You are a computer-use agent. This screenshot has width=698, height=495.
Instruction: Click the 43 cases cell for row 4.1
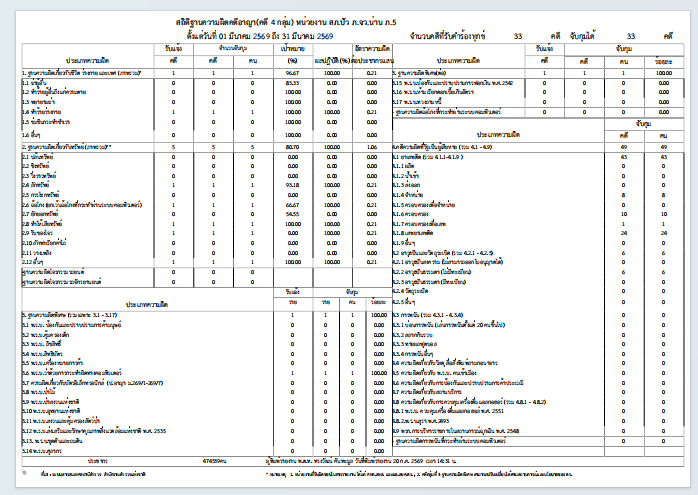pyautogui.click(x=624, y=157)
